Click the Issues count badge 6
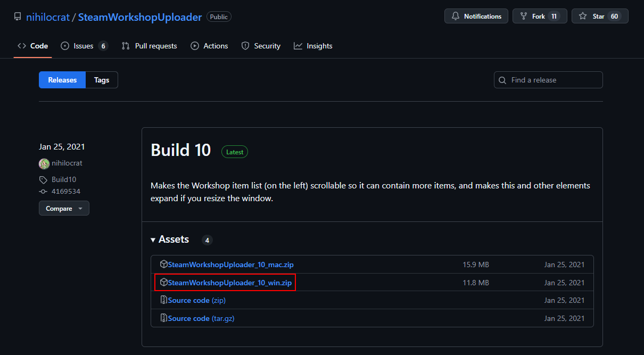Image resolution: width=644 pixels, height=355 pixels. click(103, 46)
